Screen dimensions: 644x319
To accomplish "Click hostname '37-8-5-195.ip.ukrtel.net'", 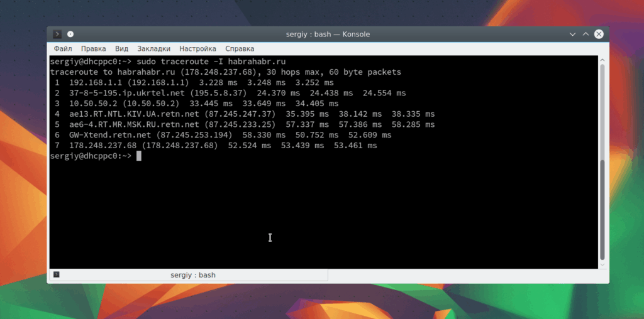I will [x=127, y=94].
